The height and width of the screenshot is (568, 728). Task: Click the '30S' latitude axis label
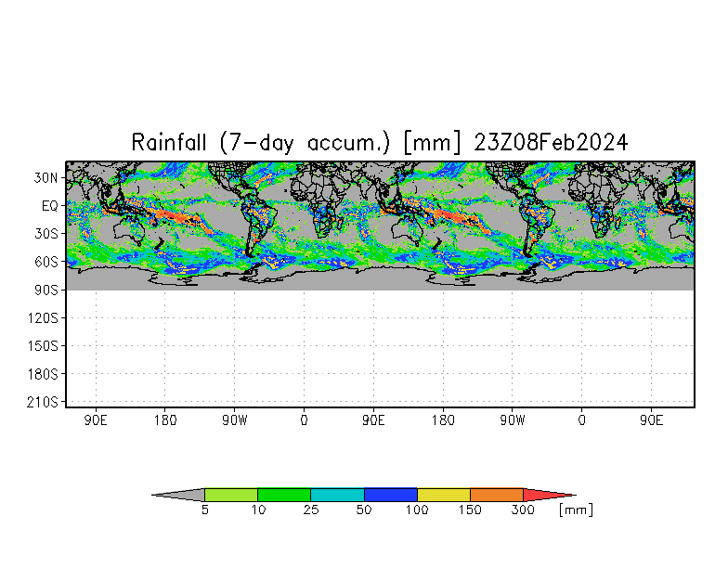tap(46, 234)
